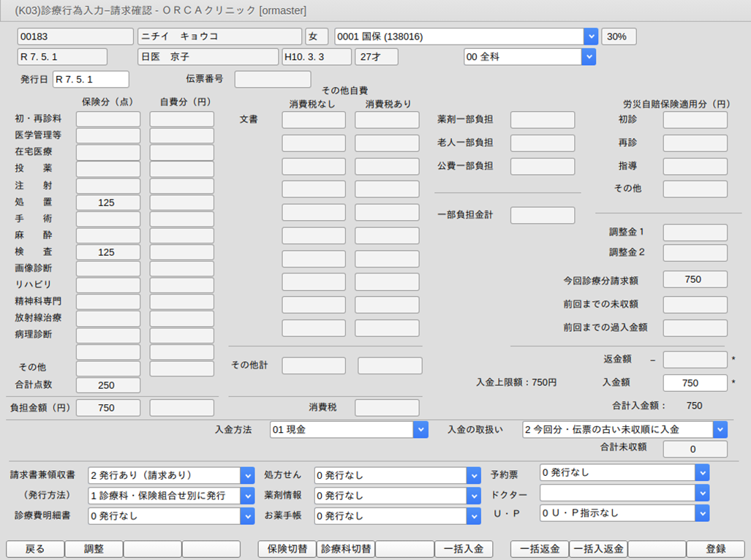
Task: Expand the 00 全科 department dropdown
Action: [x=588, y=57]
